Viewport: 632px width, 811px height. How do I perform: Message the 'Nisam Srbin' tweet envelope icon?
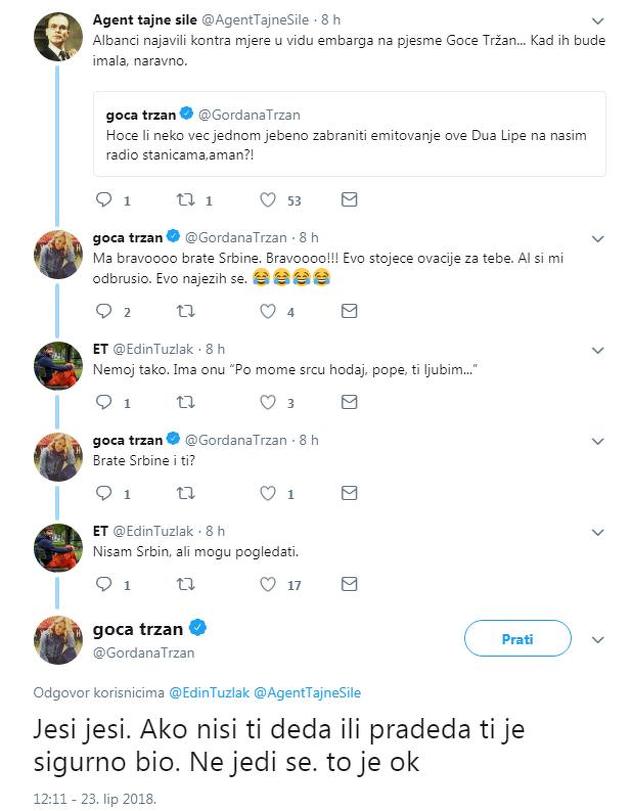(x=349, y=585)
